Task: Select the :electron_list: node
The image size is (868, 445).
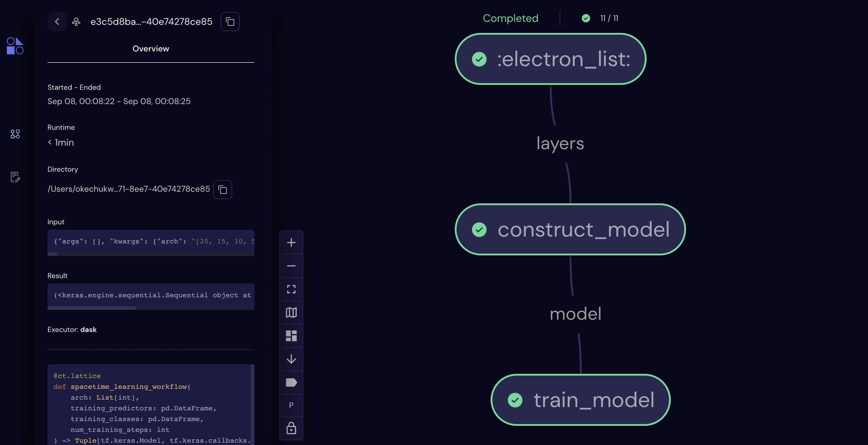Action: point(550,59)
